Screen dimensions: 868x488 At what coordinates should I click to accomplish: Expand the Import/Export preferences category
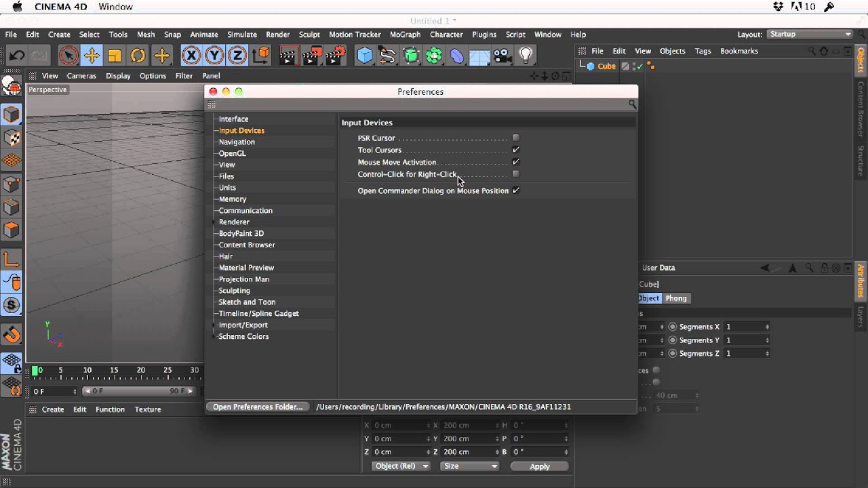pos(214,325)
